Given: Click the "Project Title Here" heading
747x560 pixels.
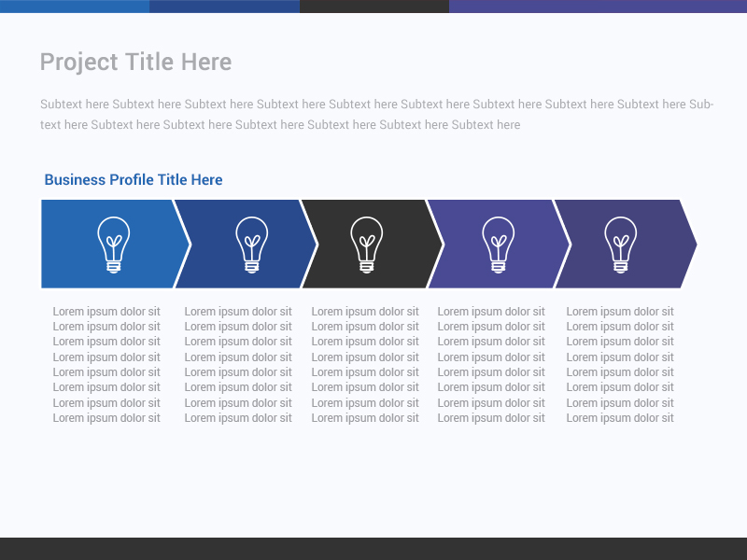Looking at the screenshot, I should click(x=135, y=63).
